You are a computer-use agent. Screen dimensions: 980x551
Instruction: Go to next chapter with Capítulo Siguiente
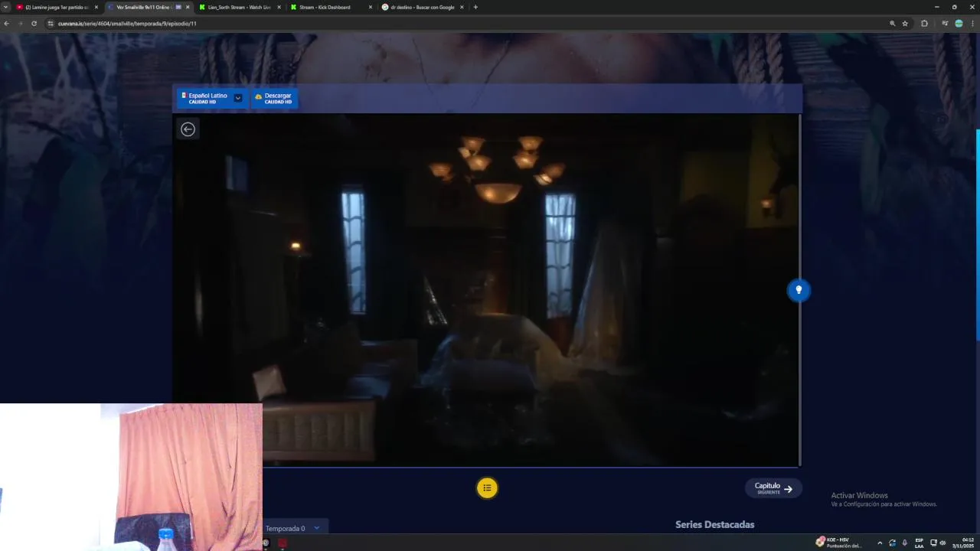click(x=773, y=488)
